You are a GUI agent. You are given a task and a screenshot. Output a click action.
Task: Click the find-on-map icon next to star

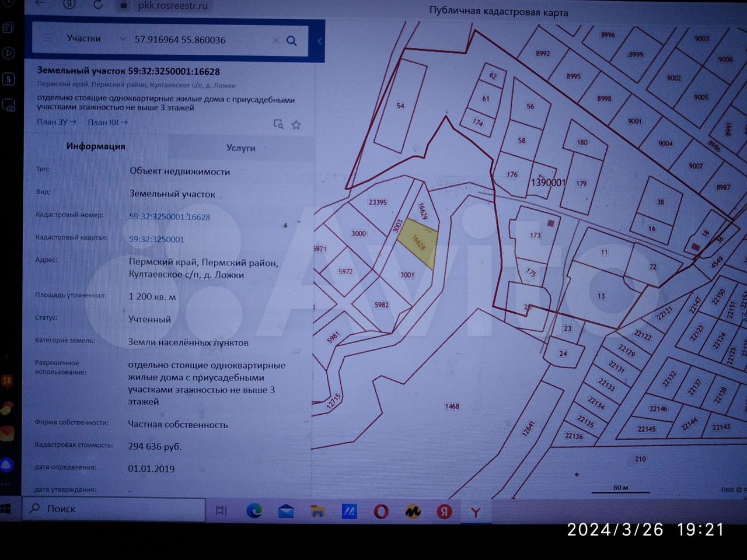278,124
